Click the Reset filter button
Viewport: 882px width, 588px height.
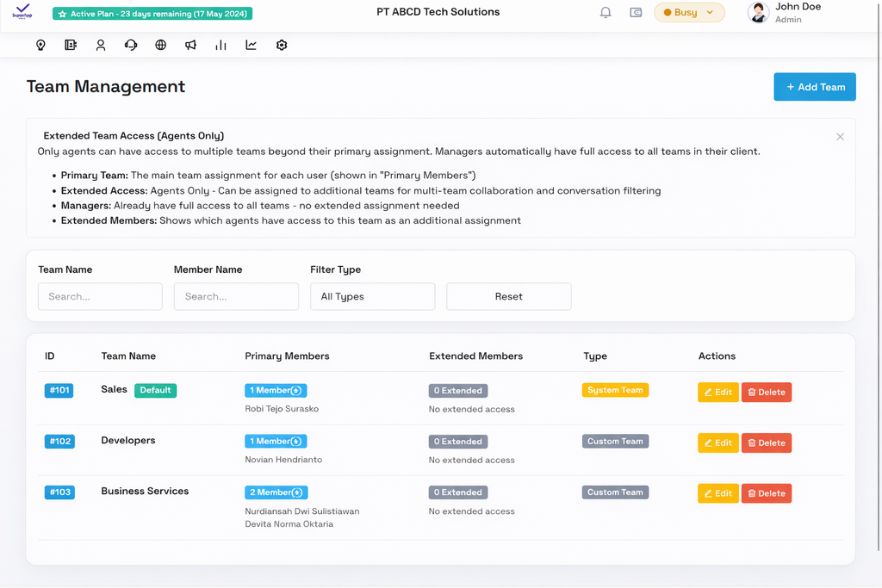click(508, 296)
